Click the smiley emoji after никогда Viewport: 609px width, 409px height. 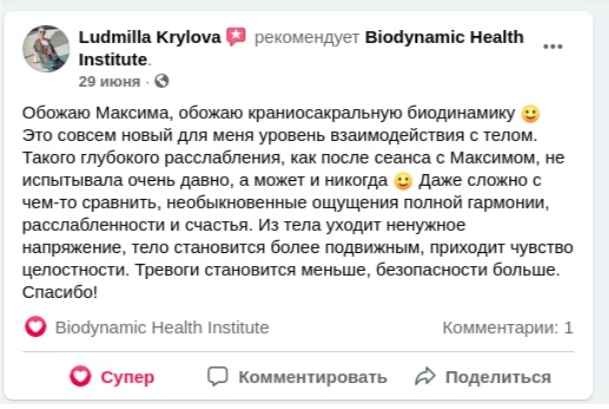[x=403, y=181]
